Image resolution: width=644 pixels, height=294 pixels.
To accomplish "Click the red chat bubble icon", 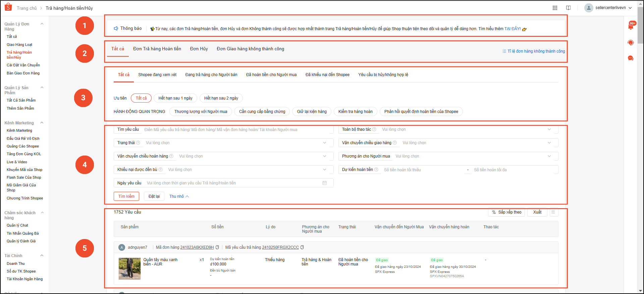I will click(631, 58).
